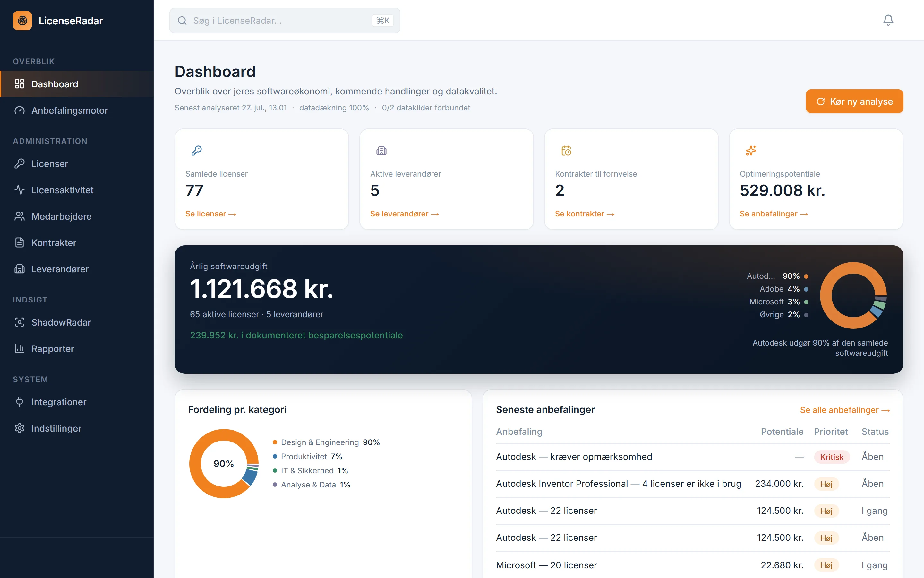
Task: Click the Kritisk priority badge
Action: point(832,457)
